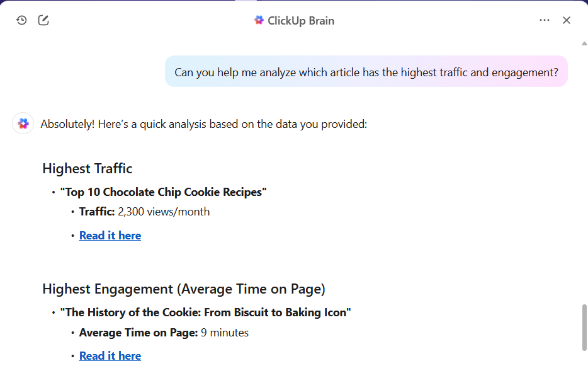Open the Read it here link under Highest Traffic
The height and width of the screenshot is (378, 588).
coord(110,236)
